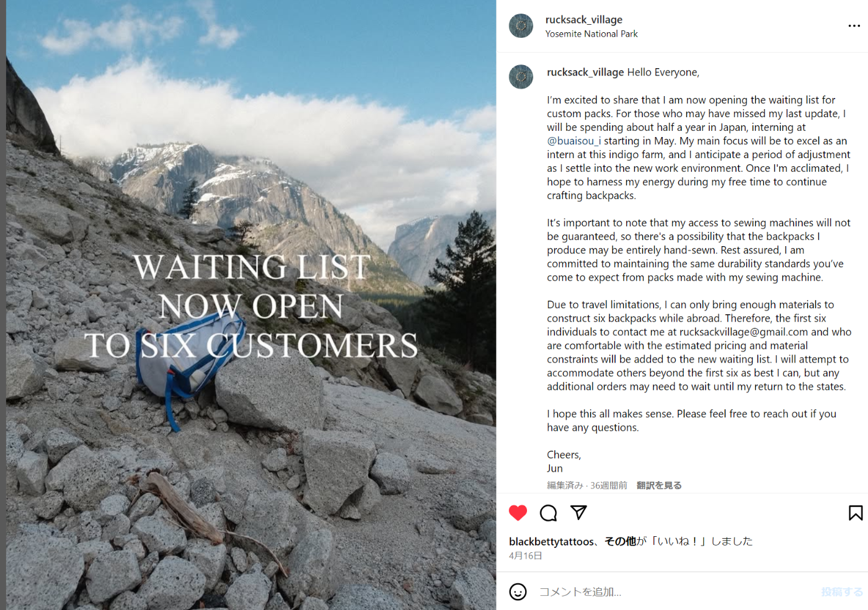Click rucksack_village username in caption
Screen dimensions: 868x610
point(585,73)
